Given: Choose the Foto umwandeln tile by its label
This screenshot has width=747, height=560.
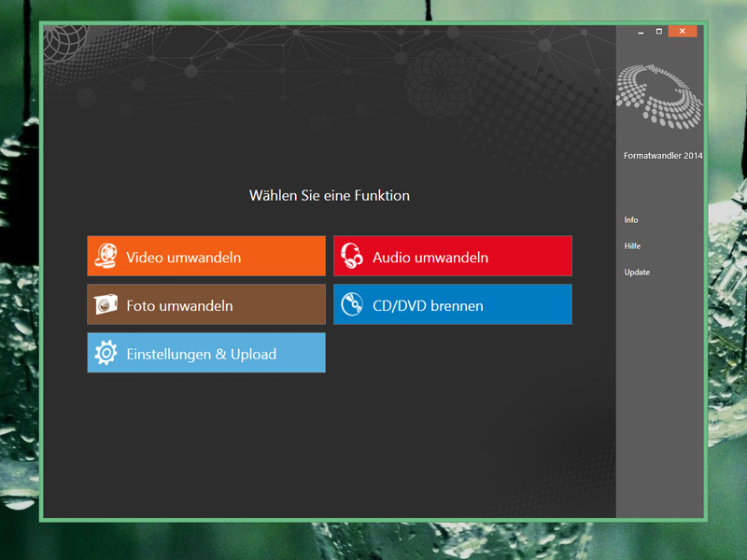Looking at the screenshot, I should (x=179, y=305).
